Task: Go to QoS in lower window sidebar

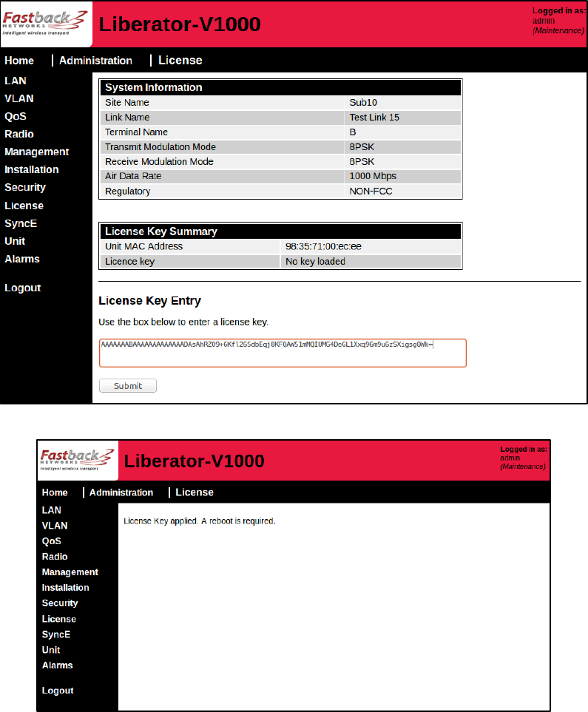Action: 51,541
